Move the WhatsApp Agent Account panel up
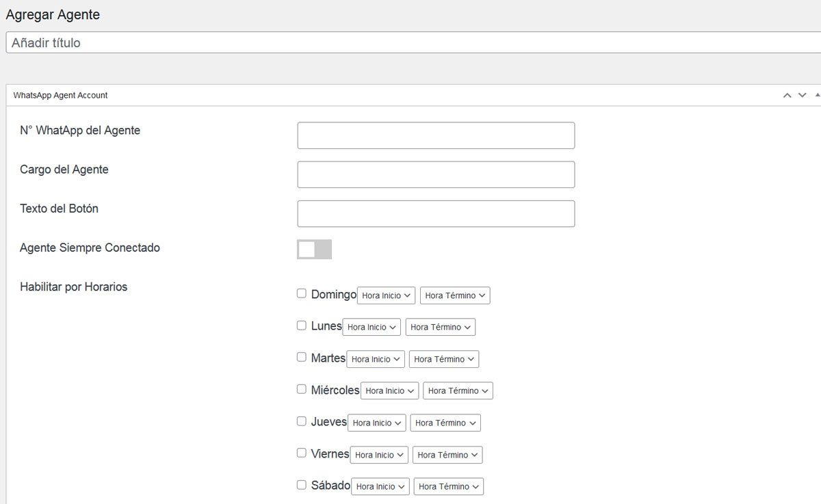The width and height of the screenshot is (821, 504). 787,95
